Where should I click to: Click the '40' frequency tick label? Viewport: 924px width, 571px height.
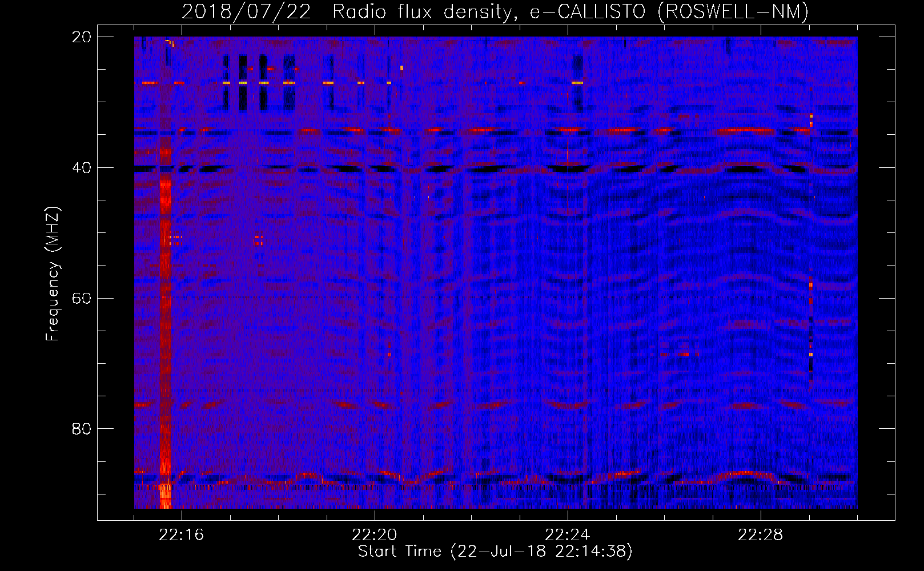coord(82,168)
